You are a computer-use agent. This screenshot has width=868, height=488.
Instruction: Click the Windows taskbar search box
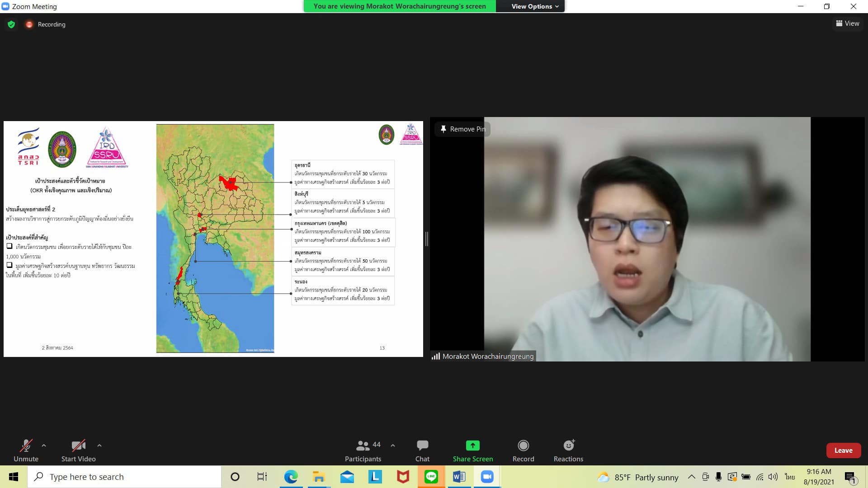124,477
